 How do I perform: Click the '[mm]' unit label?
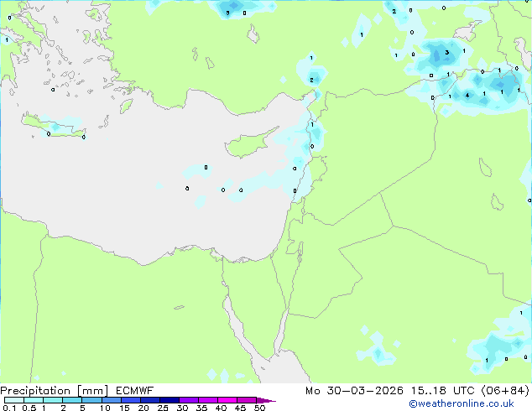[x=93, y=391]
